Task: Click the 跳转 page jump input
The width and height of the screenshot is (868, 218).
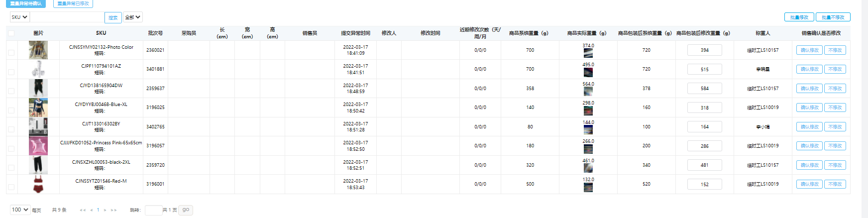Action: pos(153,210)
